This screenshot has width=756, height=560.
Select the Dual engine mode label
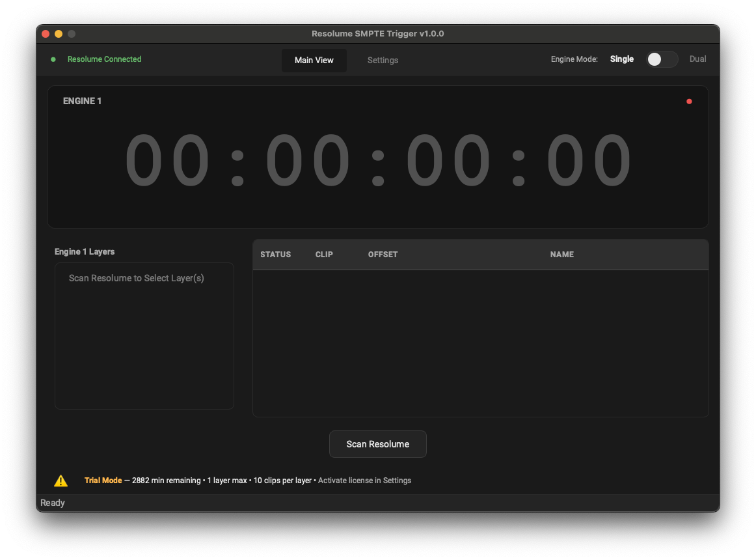point(697,59)
